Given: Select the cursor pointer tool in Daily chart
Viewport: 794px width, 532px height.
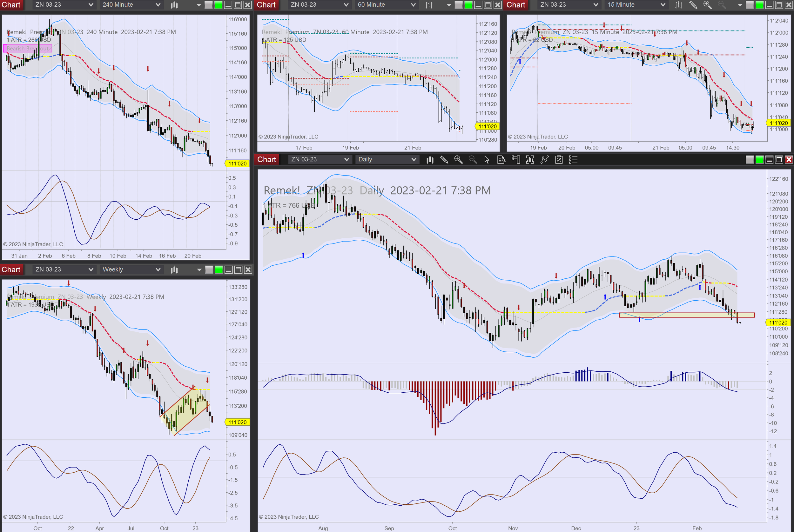Looking at the screenshot, I should point(487,159).
